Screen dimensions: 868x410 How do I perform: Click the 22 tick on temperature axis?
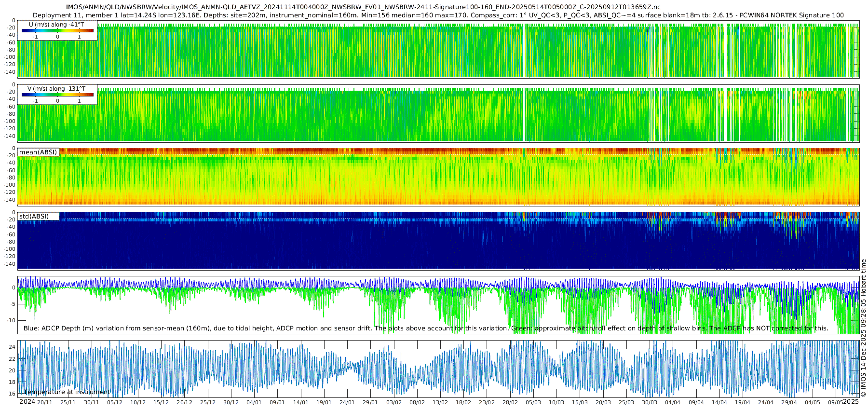coord(12,359)
